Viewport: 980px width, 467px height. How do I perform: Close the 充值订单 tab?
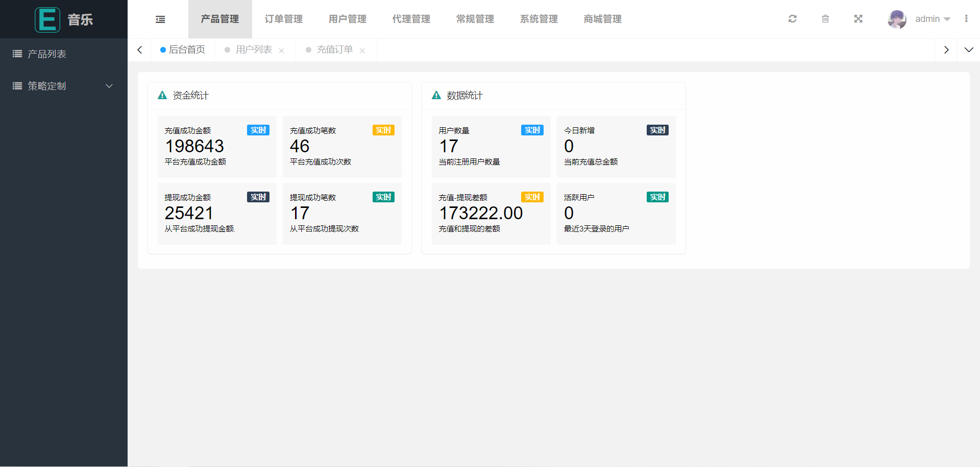pos(362,51)
